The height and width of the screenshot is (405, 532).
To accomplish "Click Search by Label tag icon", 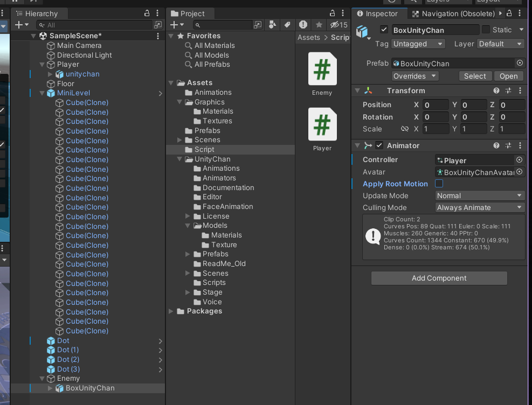I will click(287, 25).
